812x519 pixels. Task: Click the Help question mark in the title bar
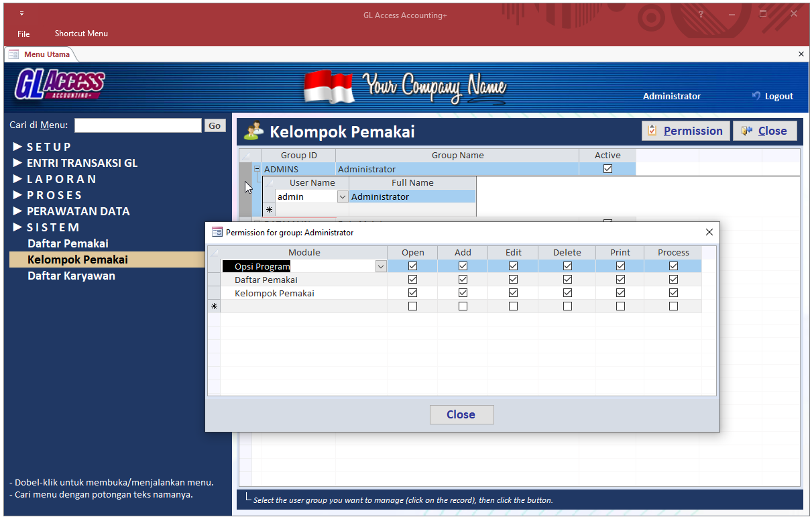701,14
